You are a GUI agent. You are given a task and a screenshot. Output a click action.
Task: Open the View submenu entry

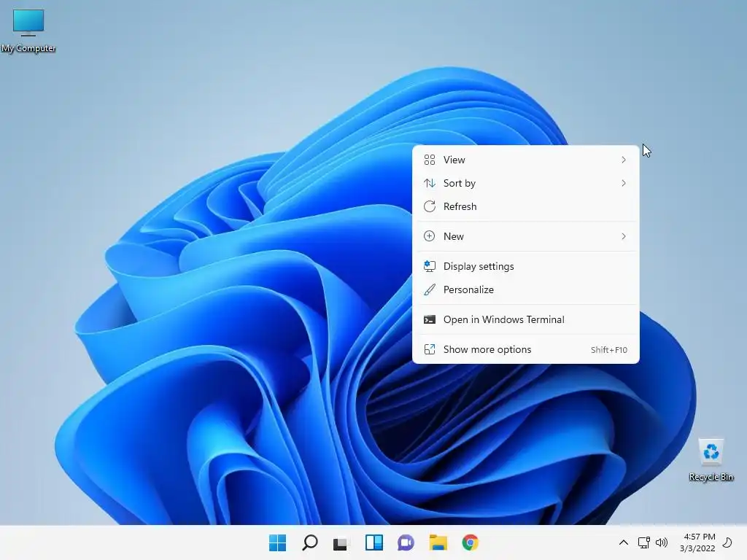coord(525,160)
